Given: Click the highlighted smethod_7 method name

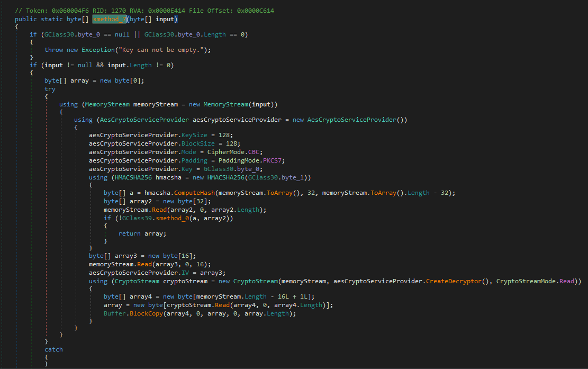Looking at the screenshot, I should [x=109, y=19].
